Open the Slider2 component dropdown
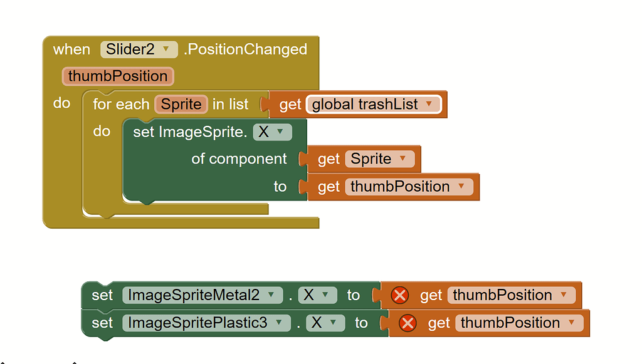Viewport: 642px width, 364px height. [x=166, y=49]
